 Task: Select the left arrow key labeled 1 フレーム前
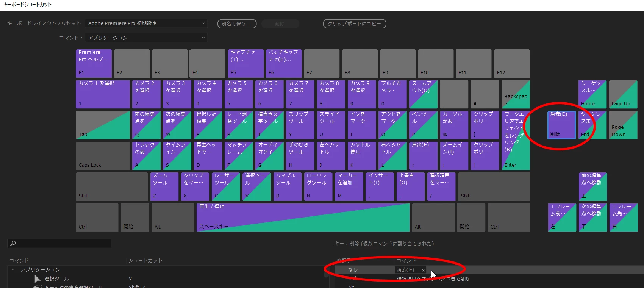pos(561,218)
